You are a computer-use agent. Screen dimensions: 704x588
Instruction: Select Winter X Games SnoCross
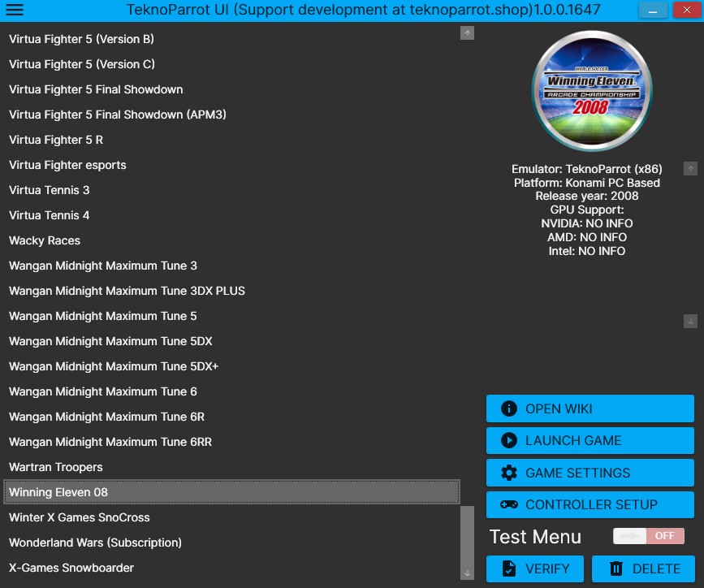231,517
